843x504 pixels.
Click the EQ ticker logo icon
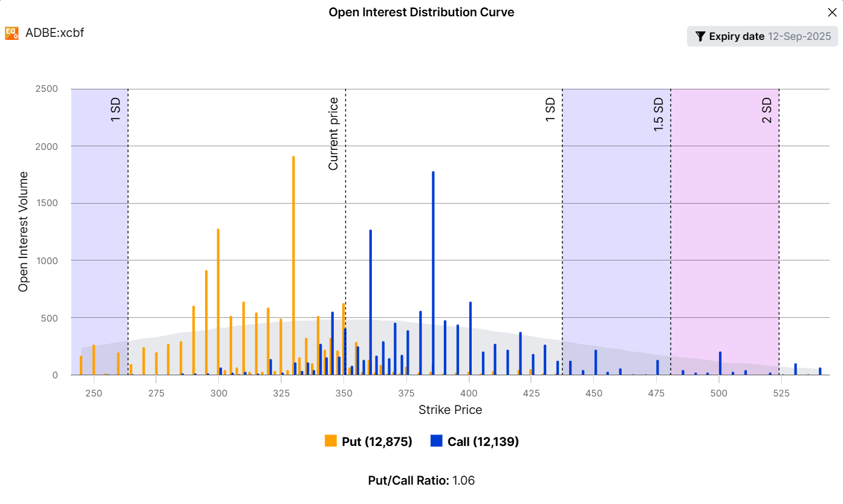point(11,33)
